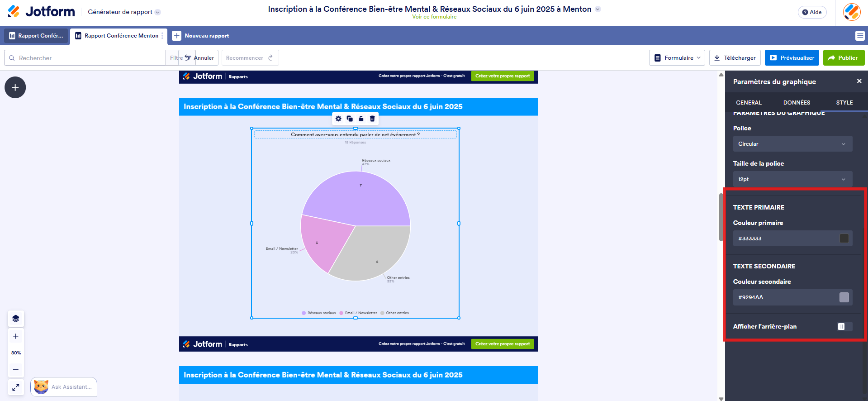
Task: Open Rapport Conférence Menton tab options
Action: 162,36
